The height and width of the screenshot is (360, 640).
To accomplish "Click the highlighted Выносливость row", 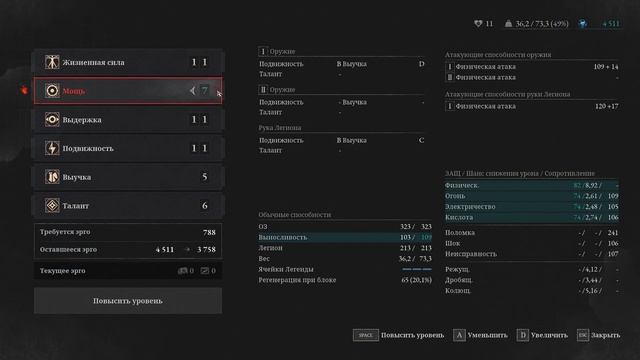I will [345, 237].
